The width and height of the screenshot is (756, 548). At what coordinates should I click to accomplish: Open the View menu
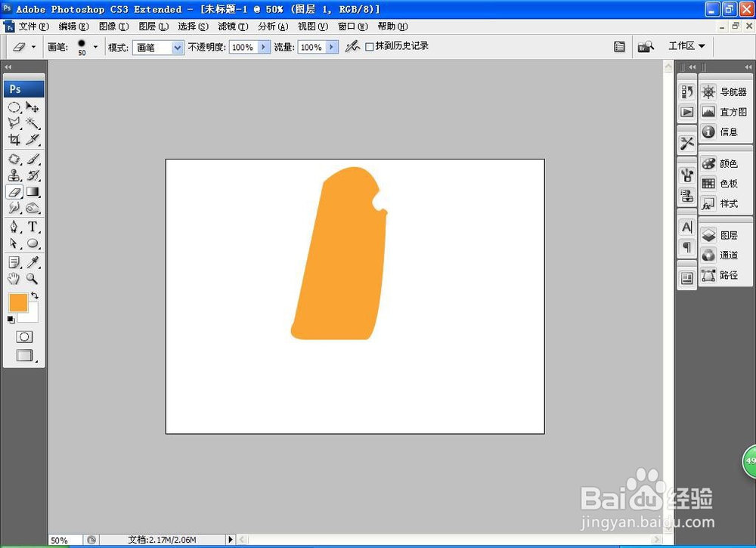click(313, 26)
